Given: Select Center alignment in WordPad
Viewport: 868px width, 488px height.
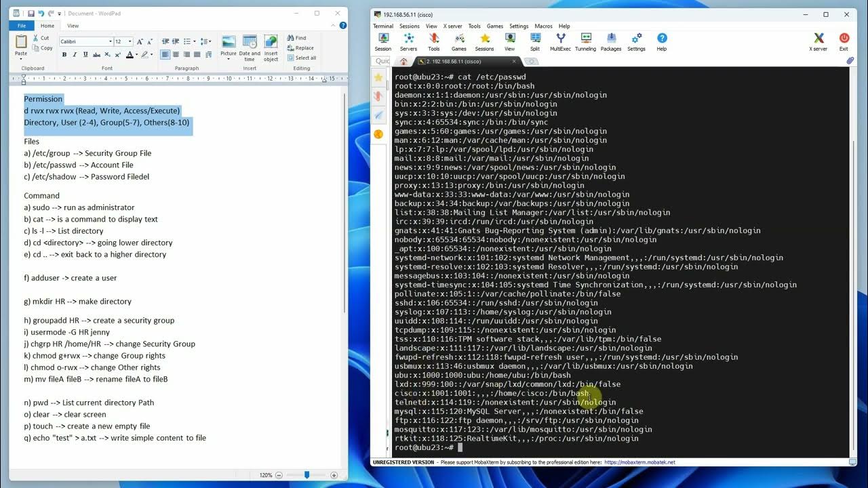Looking at the screenshot, I should (x=176, y=55).
